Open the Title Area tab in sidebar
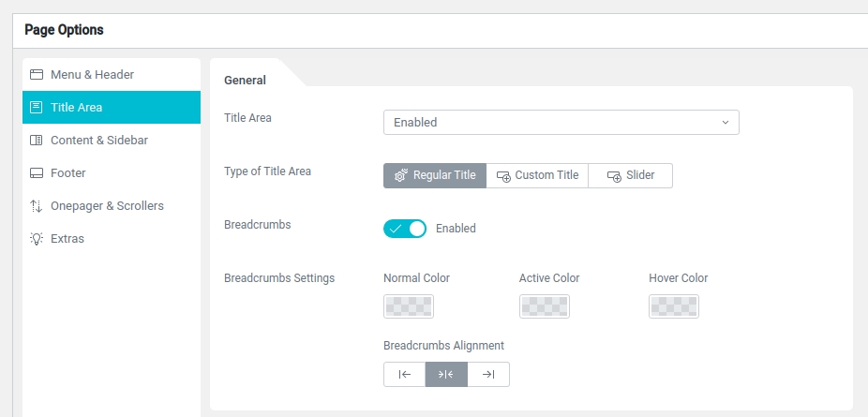The height and width of the screenshot is (417, 868). point(112,108)
